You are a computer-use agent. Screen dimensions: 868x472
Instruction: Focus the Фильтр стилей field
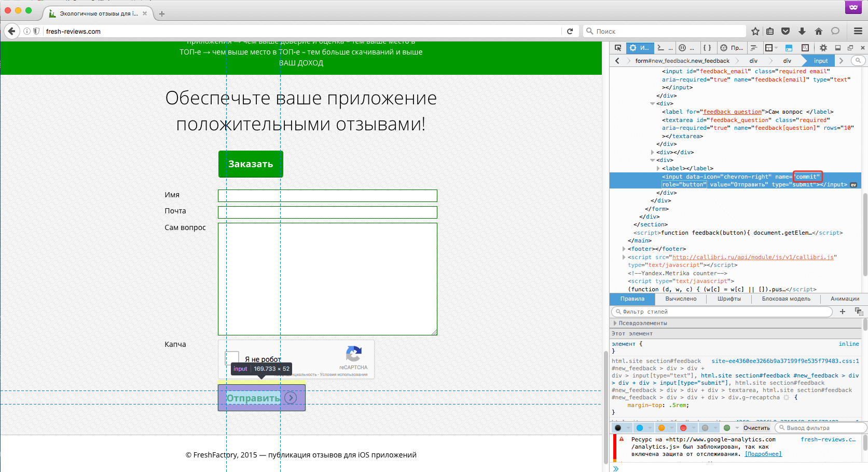coord(722,312)
